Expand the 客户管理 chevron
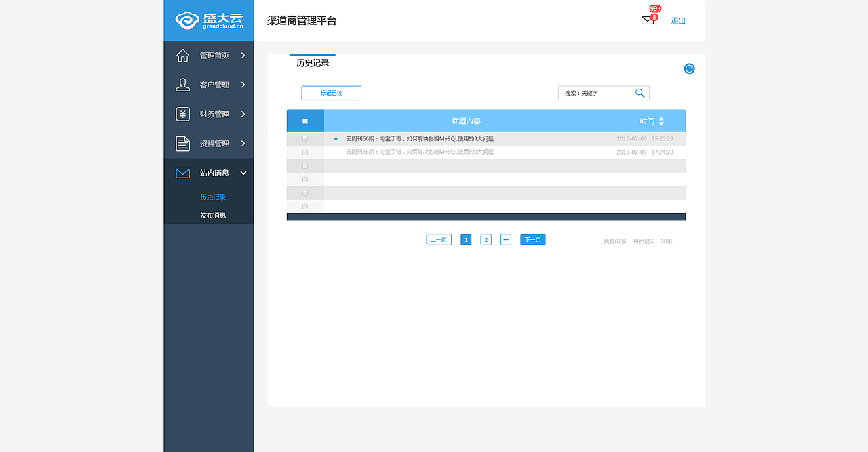Screen dimensions: 868x452 243,85
